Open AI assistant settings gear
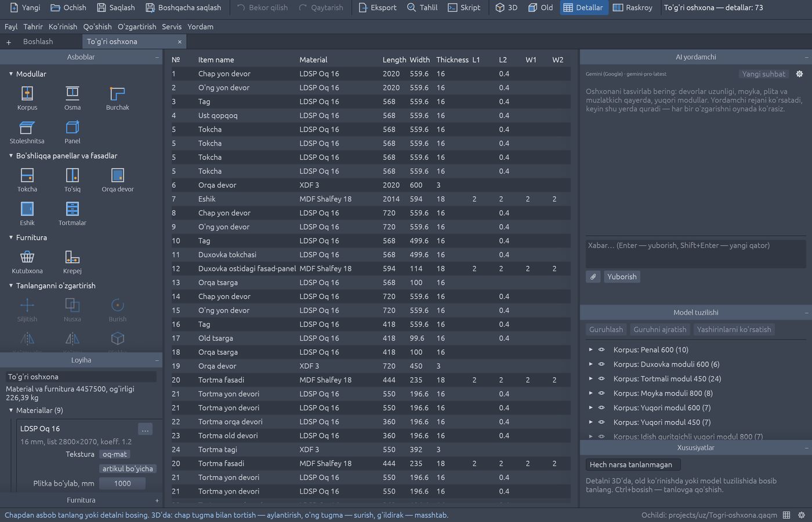The image size is (812, 522). [799, 74]
